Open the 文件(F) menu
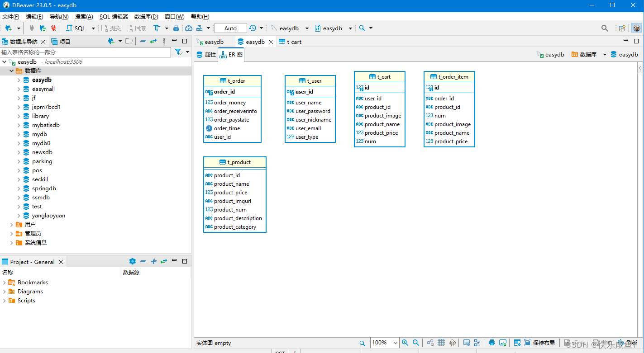 (11, 16)
